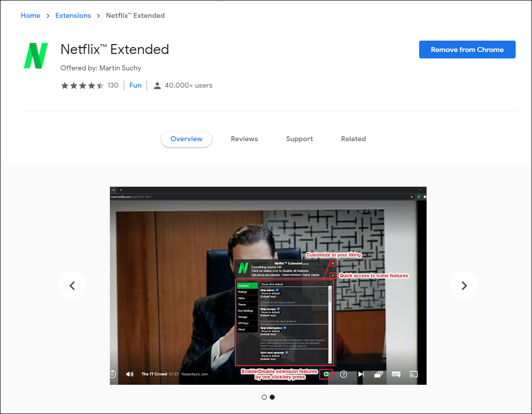Click the extension screenshot preview image
The height and width of the screenshot is (414, 532).
(268, 286)
